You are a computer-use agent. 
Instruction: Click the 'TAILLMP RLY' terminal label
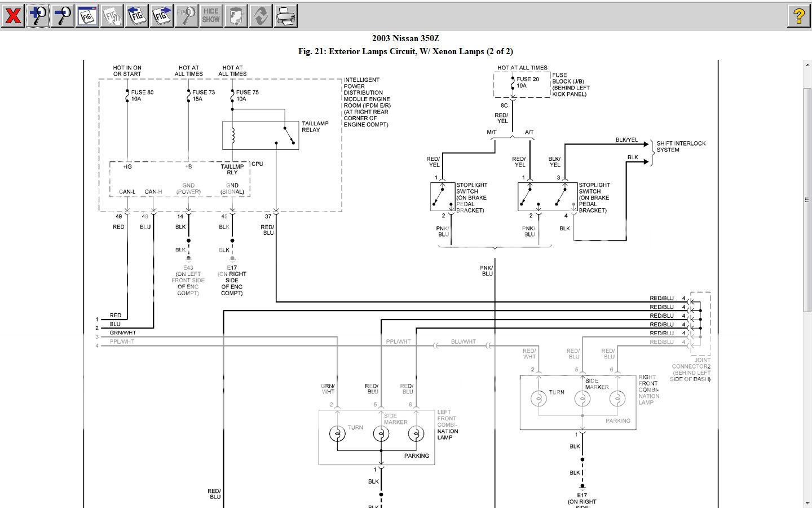(x=232, y=169)
